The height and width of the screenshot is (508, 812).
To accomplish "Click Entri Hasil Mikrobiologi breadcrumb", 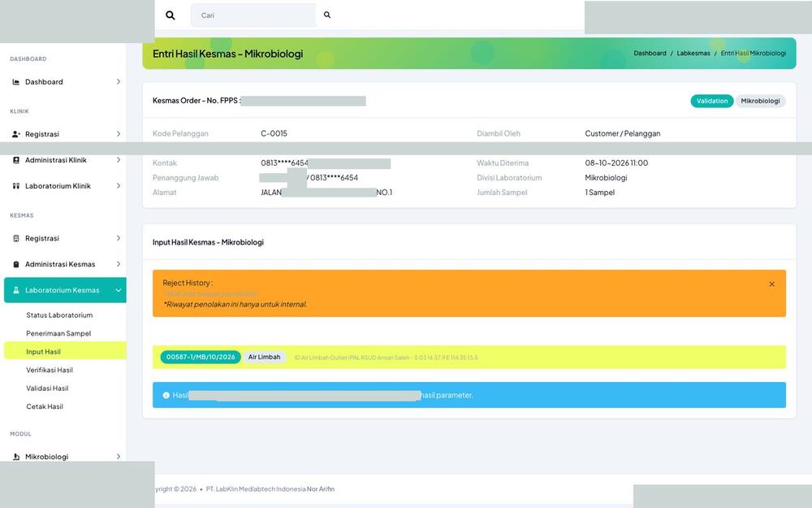I will click(754, 54).
